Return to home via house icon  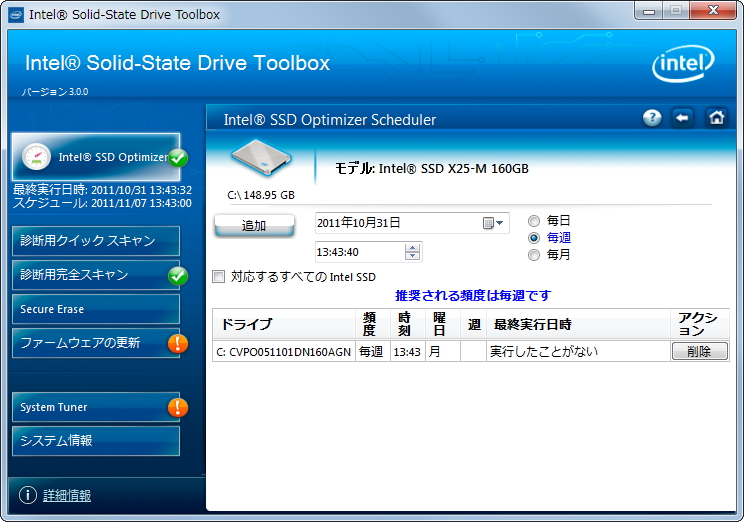(x=716, y=118)
